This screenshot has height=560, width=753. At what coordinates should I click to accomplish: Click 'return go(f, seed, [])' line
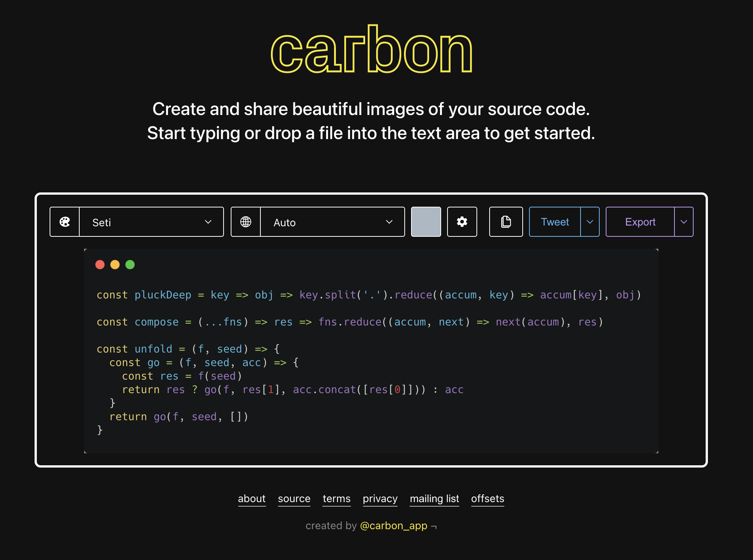(178, 417)
